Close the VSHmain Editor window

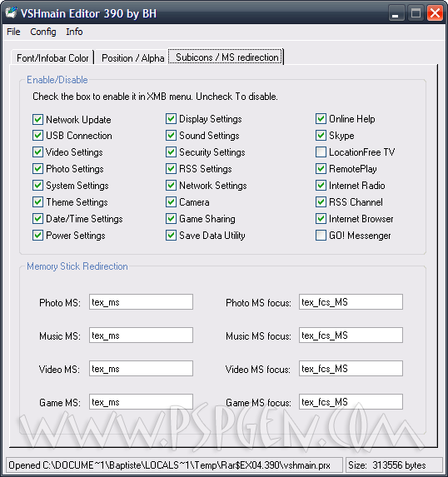pyautogui.click(x=435, y=13)
